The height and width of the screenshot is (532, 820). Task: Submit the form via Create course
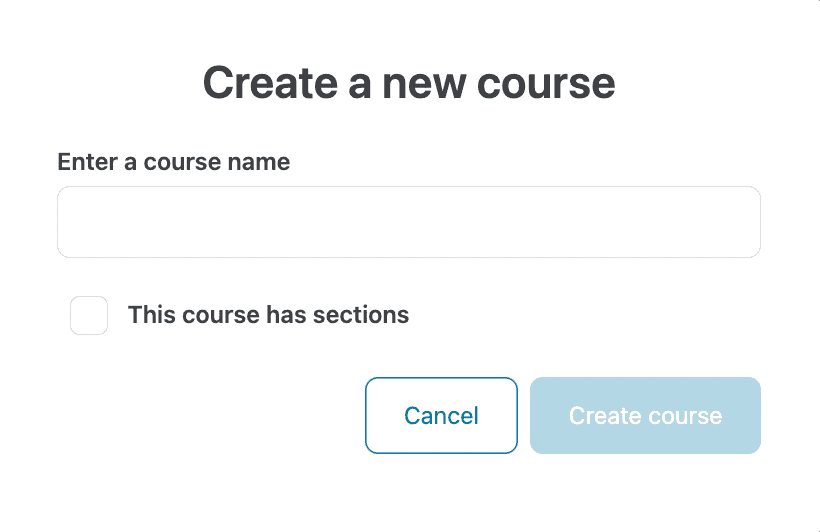[645, 415]
